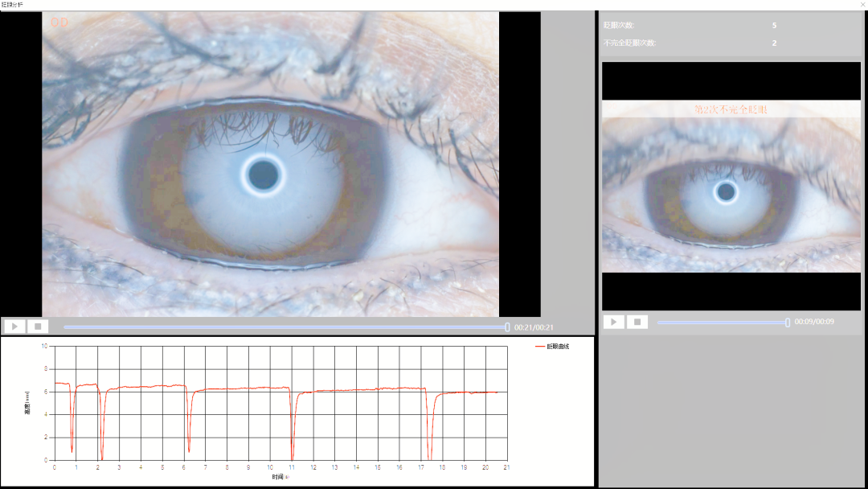The image size is (868, 489).
Task: Stop the incomplete blink clip
Action: (x=637, y=322)
